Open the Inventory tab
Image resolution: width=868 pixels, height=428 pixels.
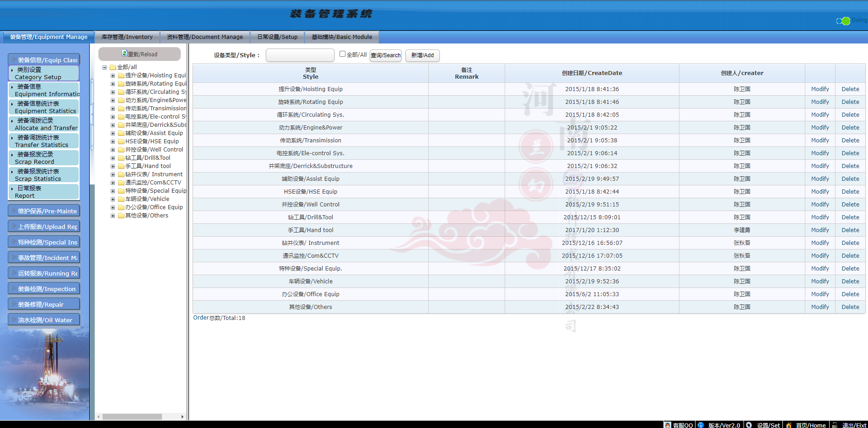pos(127,37)
